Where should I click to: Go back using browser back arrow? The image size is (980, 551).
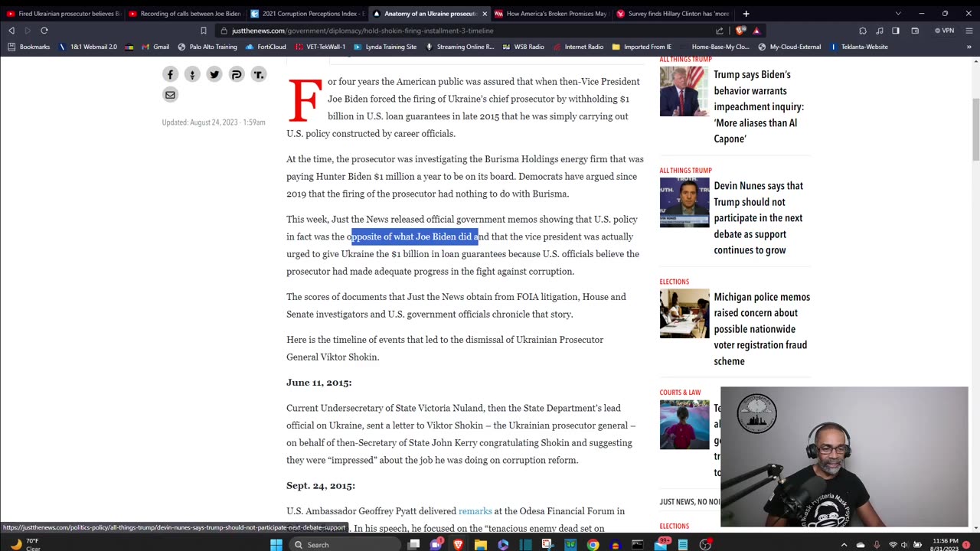(11, 31)
